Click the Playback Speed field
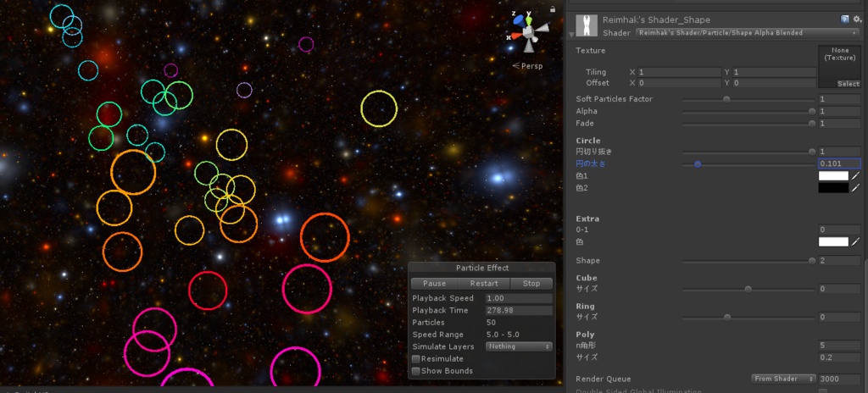 click(x=520, y=298)
